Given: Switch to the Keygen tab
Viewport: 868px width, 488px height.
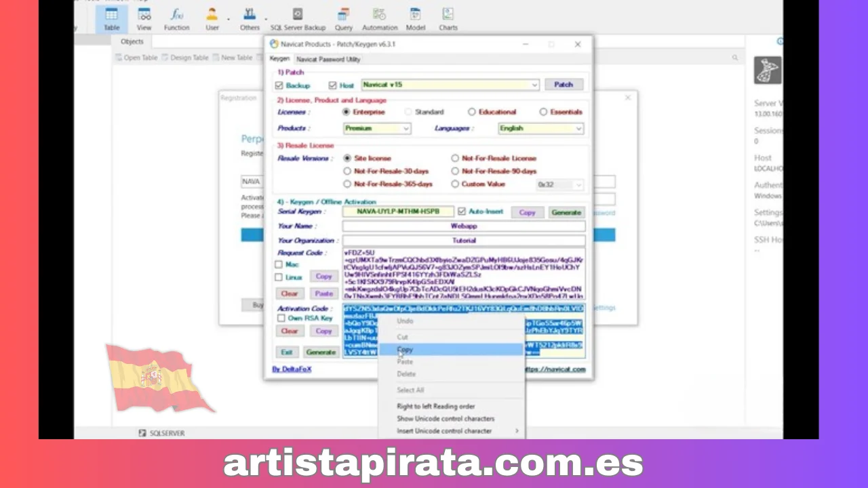Looking at the screenshot, I should 279,59.
